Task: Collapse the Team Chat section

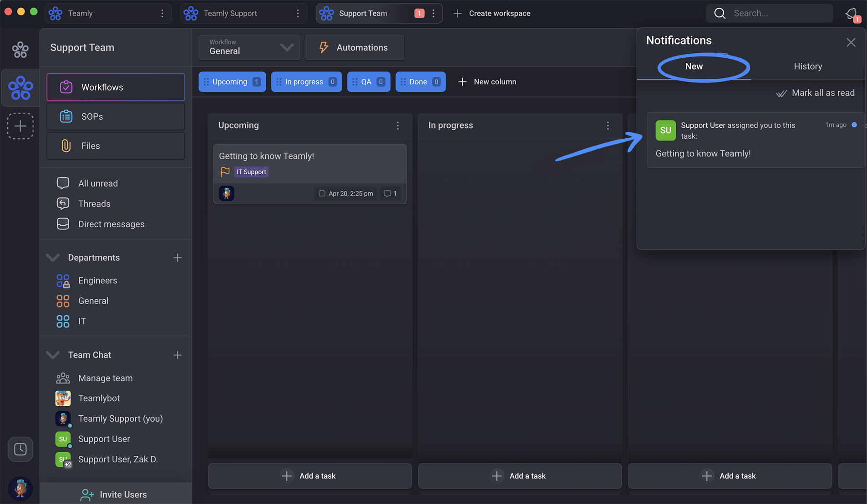Action: point(53,355)
